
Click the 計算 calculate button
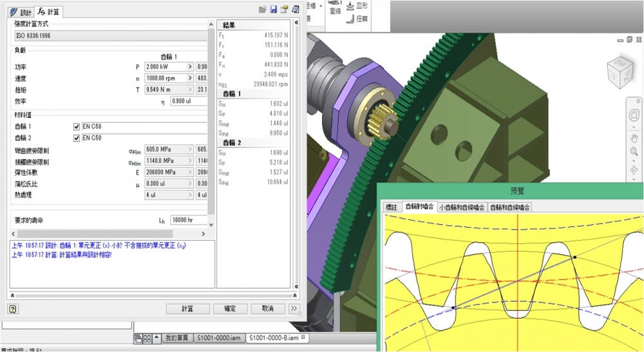[187, 308]
